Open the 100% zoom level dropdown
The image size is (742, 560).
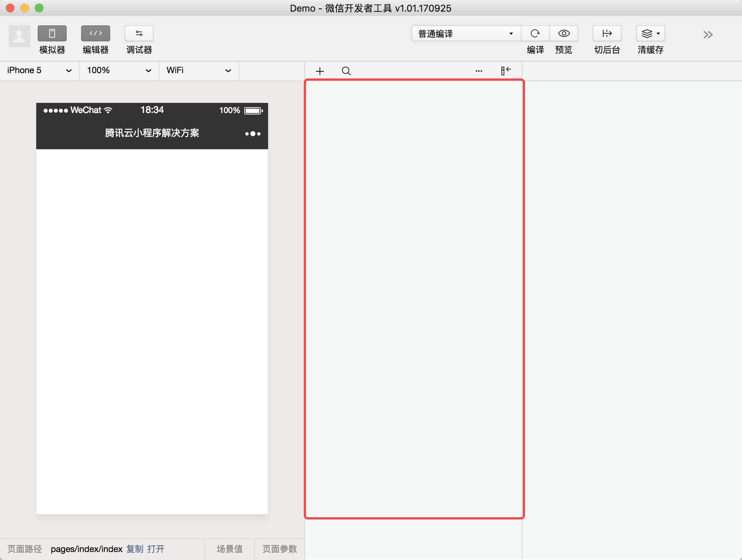(x=119, y=70)
